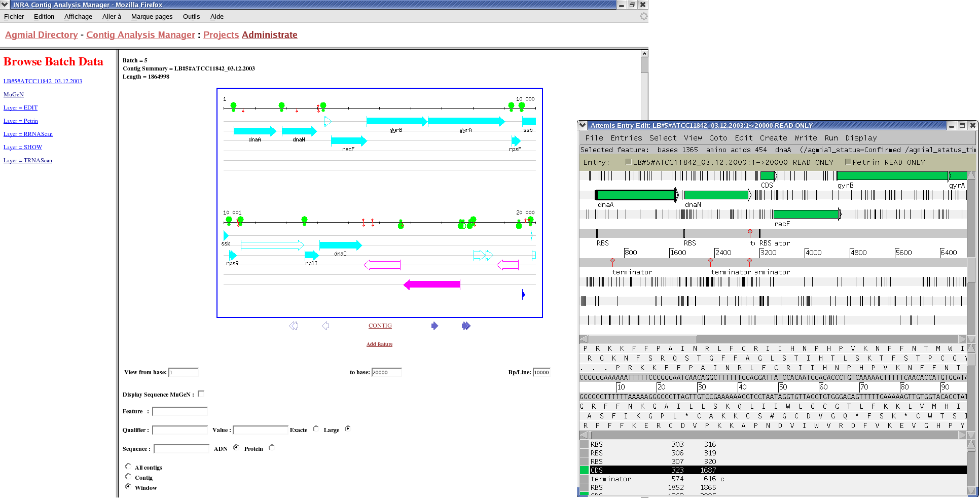Screen dimensions: 980x498
Task: Follow the Layer = RRNAScan link
Action: (28, 134)
